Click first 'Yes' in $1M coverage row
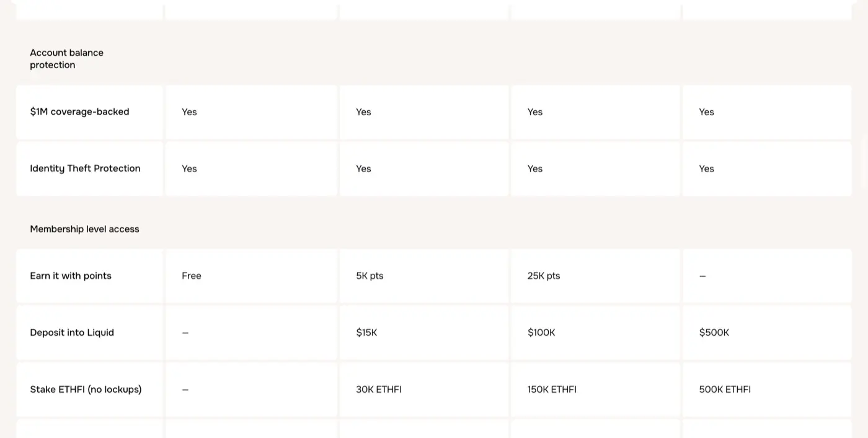This screenshot has width=868, height=438. click(189, 112)
